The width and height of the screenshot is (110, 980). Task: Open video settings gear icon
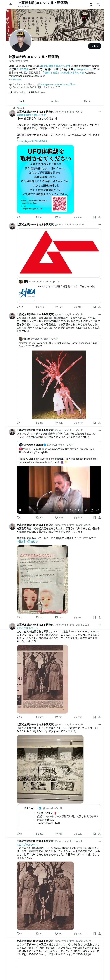coord(86,510)
